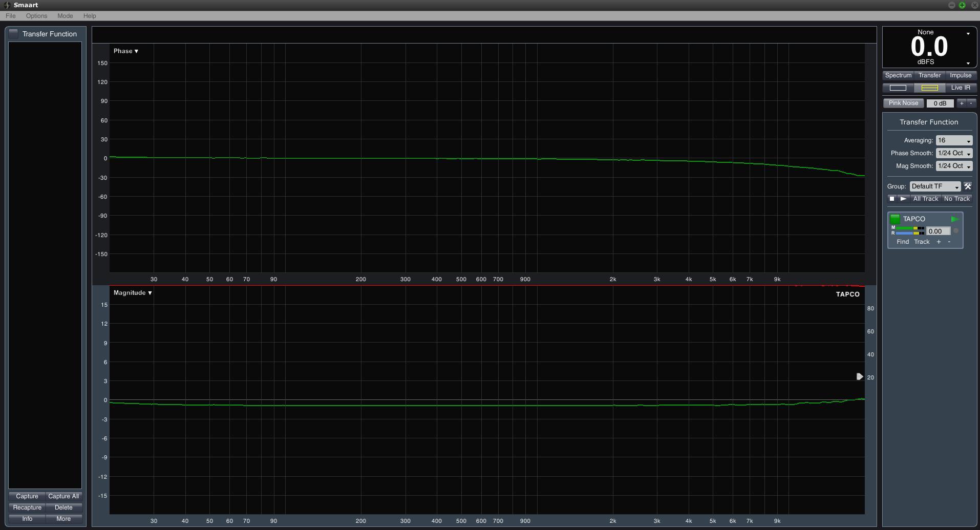This screenshot has width=980, height=530.
Task: Start all measurements with the play icon
Action: (x=903, y=199)
